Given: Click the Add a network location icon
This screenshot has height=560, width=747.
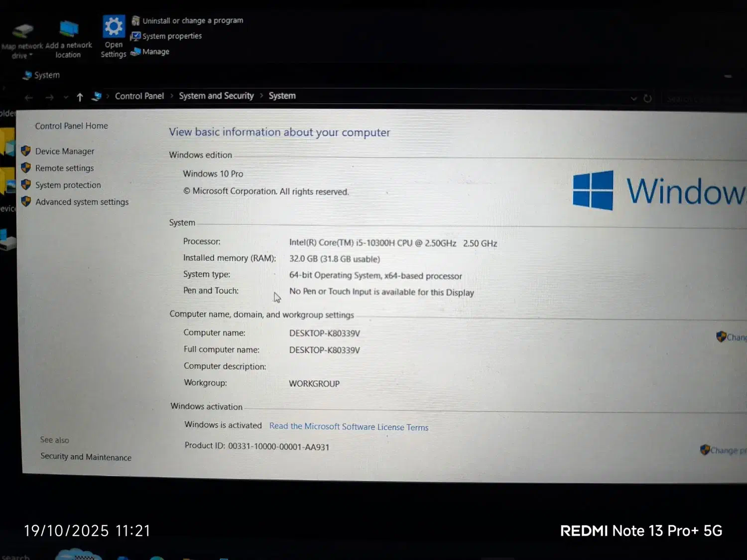Looking at the screenshot, I should click(69, 29).
